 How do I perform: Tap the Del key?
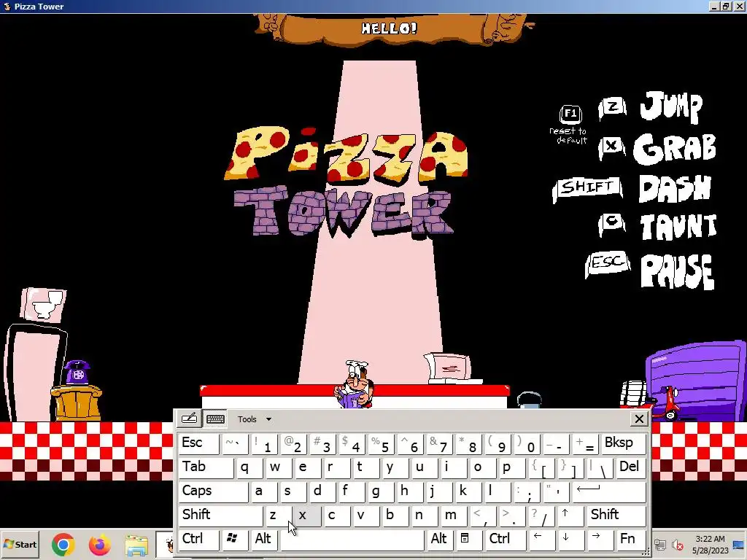631,467
